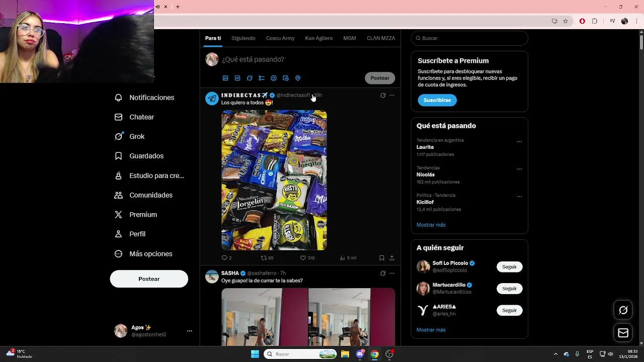
Task: Open Estudio para creadores in sidebar
Action: [149, 175]
